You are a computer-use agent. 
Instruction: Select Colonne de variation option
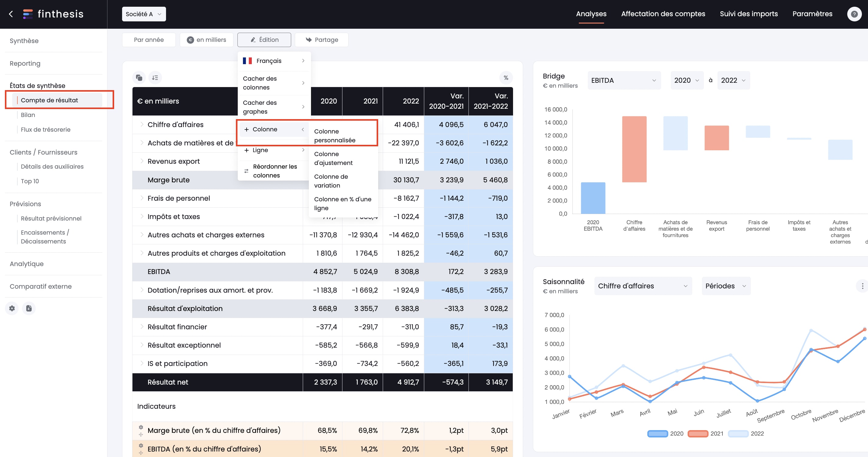pos(343,181)
